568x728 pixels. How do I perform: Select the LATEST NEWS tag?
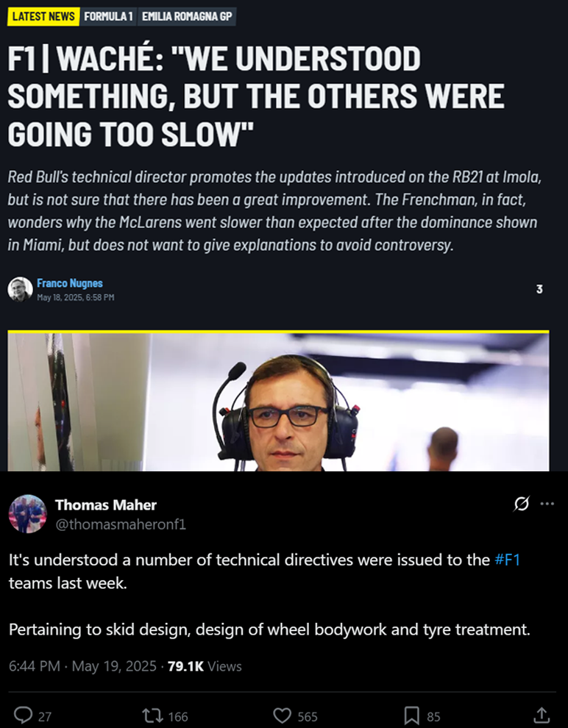(43, 16)
